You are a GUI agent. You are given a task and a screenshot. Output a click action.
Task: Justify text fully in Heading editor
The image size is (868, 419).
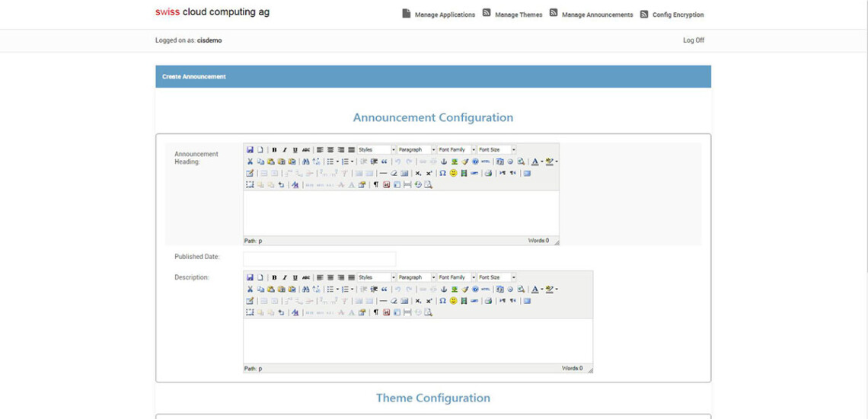point(352,149)
